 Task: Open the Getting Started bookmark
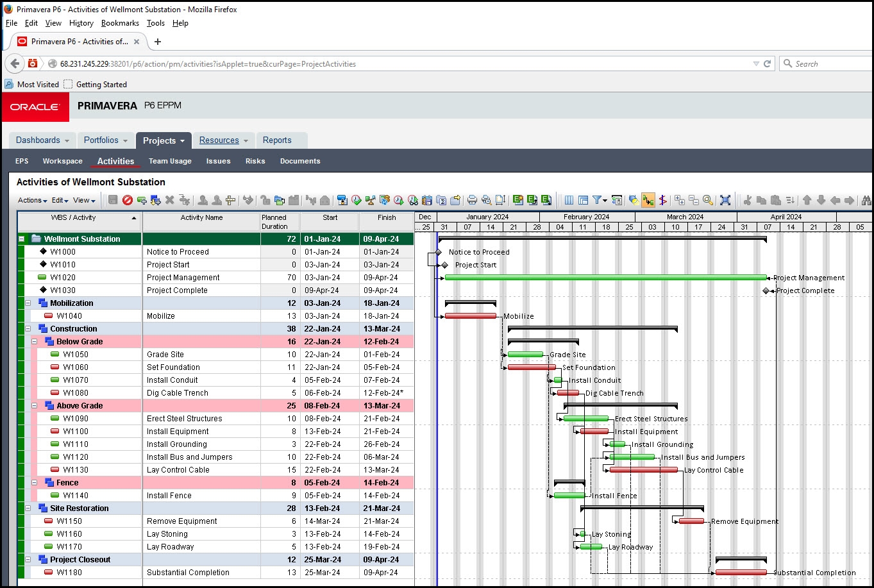tap(101, 84)
